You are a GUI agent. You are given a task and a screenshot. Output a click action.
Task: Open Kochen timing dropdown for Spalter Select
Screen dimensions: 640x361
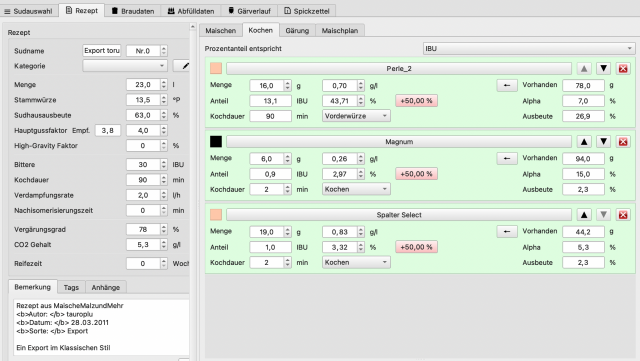pos(356,262)
